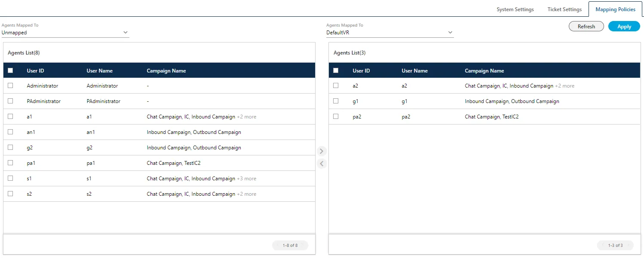Check the Administrator row checkbox

(x=10, y=85)
